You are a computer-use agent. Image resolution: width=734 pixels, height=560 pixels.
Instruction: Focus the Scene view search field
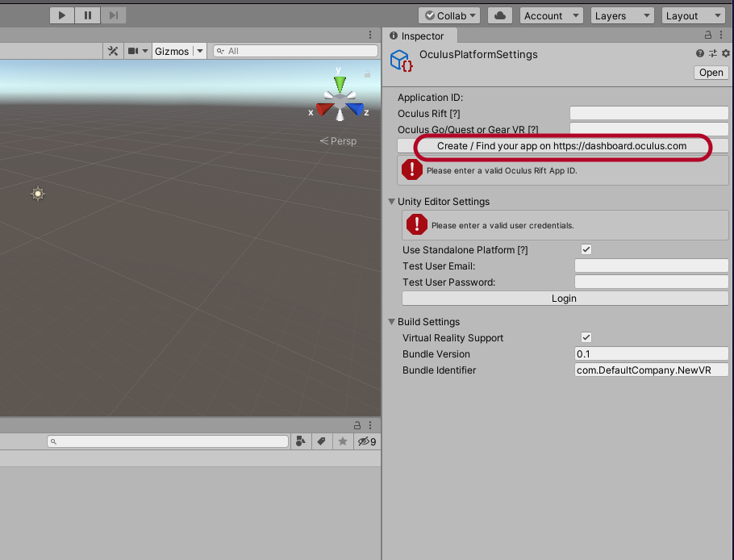point(295,51)
